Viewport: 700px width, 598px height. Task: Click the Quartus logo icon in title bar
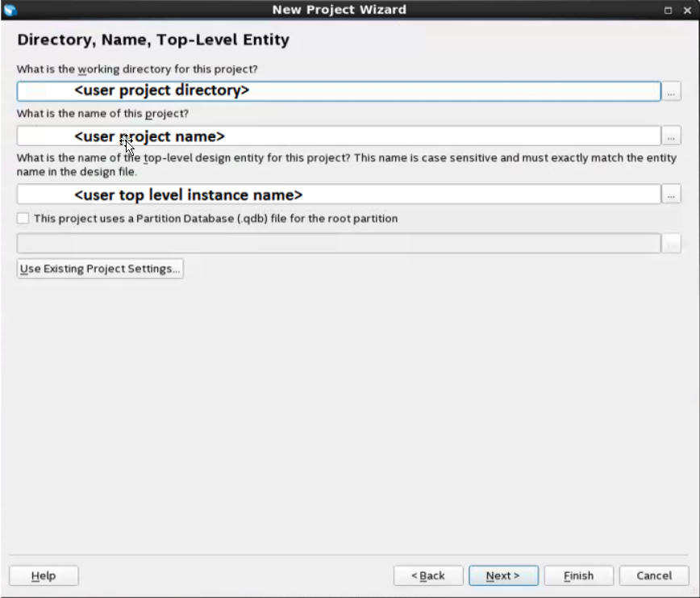[x=10, y=10]
